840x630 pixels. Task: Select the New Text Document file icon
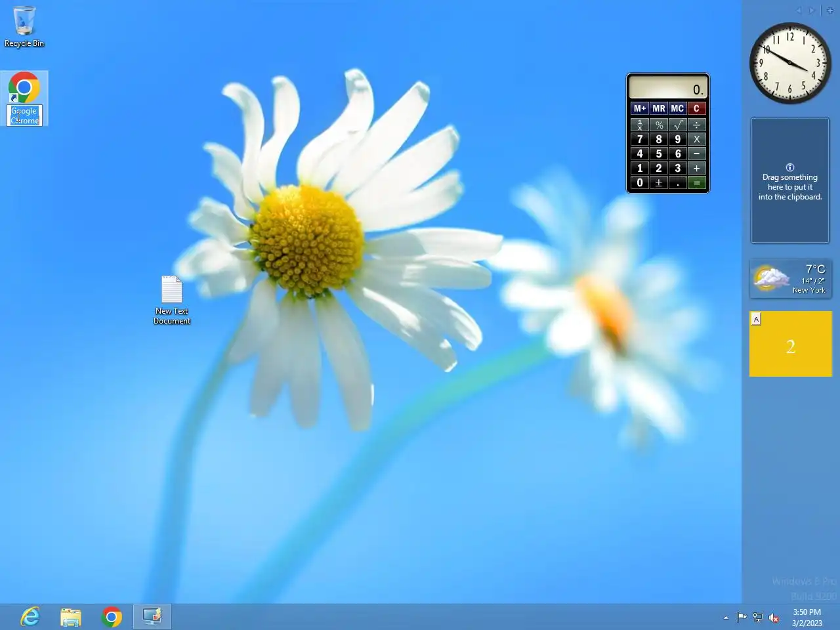(172, 300)
